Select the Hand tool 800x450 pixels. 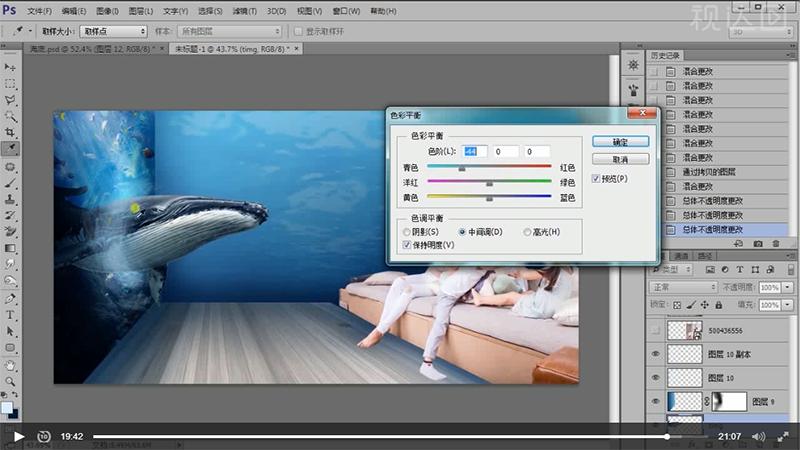pyautogui.click(x=10, y=365)
